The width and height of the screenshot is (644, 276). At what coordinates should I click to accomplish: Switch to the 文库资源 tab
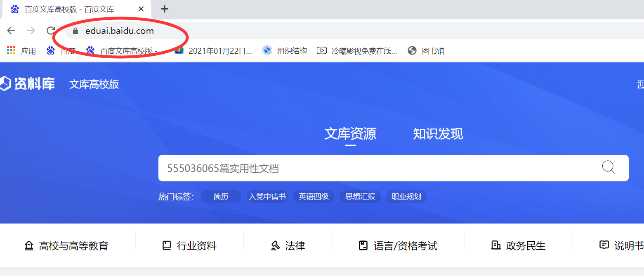[x=350, y=134]
